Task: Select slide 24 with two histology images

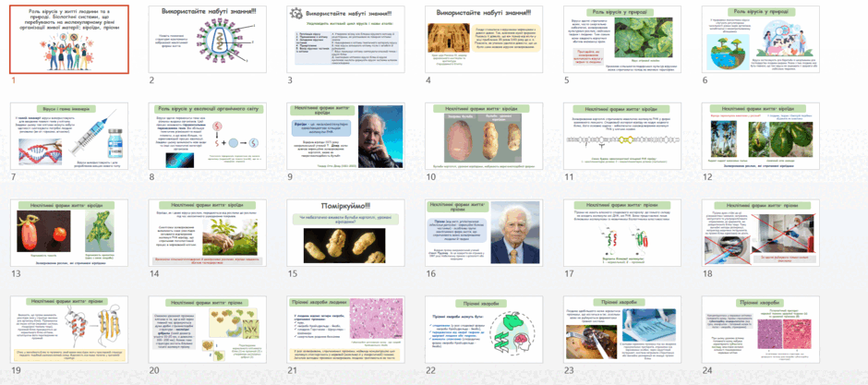Action: [760, 330]
